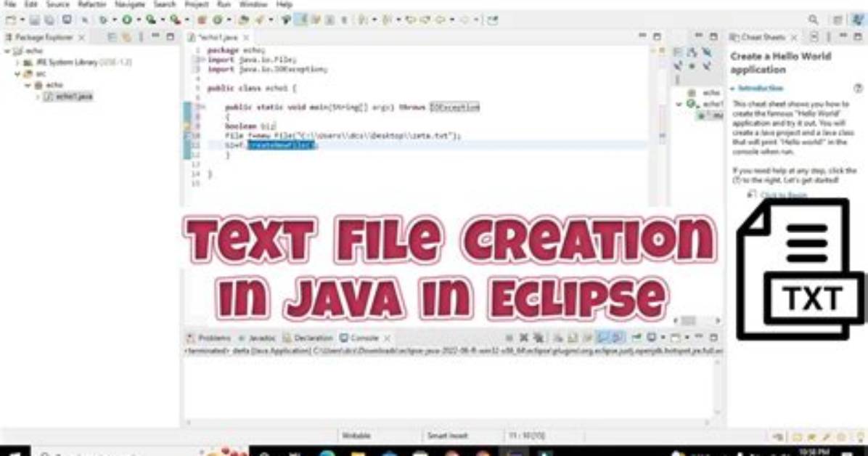The height and width of the screenshot is (456, 868).
Task: Select echo1.java in Package Explorer
Action: click(x=68, y=97)
